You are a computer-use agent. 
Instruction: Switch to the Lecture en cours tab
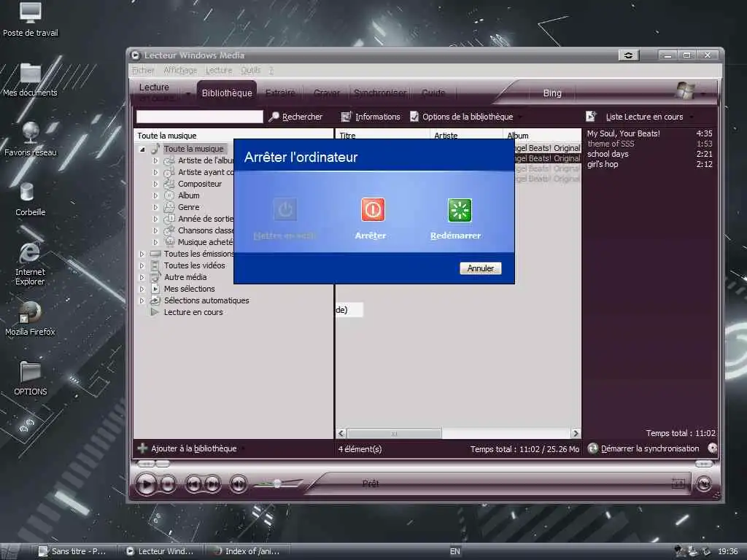point(156,93)
